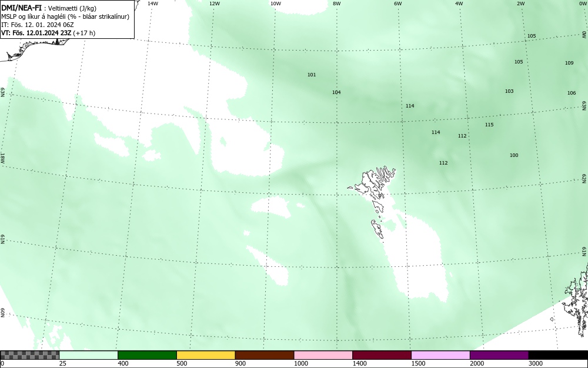
Task: Choose the light pink 1000–1400 legend swatch
Action: tap(323, 355)
